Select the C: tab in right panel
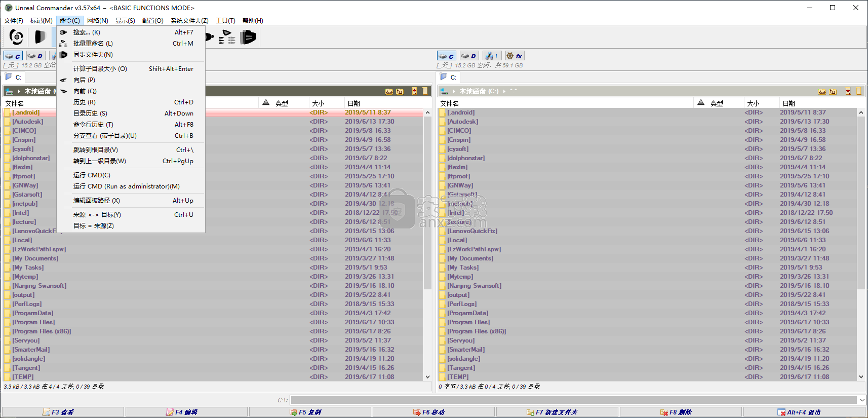Screen dimensions: 868x418 (x=449, y=77)
